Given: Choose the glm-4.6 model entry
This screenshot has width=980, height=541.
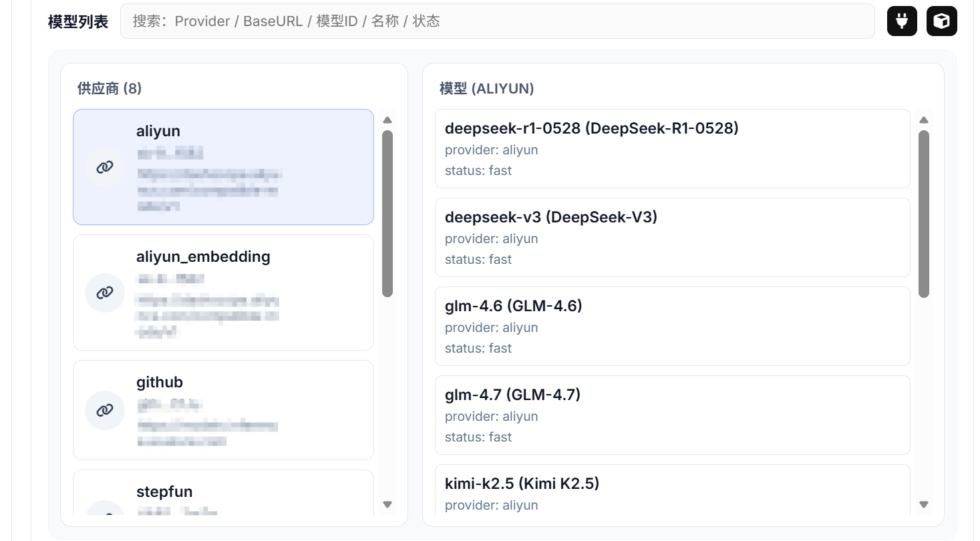Looking at the screenshot, I should pyautogui.click(x=672, y=327).
